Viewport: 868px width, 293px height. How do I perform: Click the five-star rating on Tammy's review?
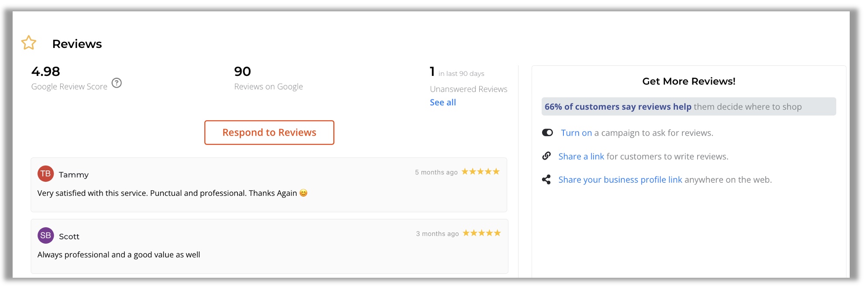pyautogui.click(x=481, y=172)
